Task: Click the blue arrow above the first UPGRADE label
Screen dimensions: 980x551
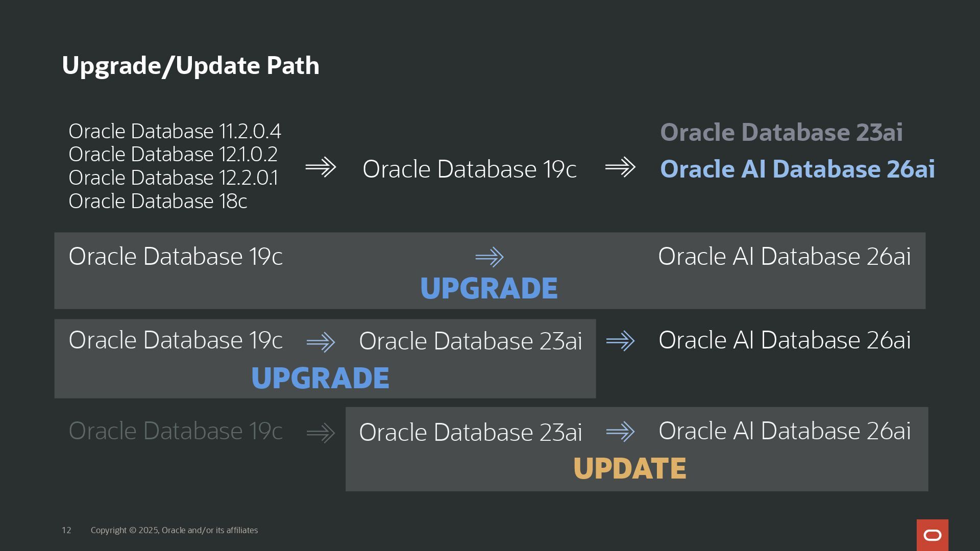Action: tap(489, 257)
